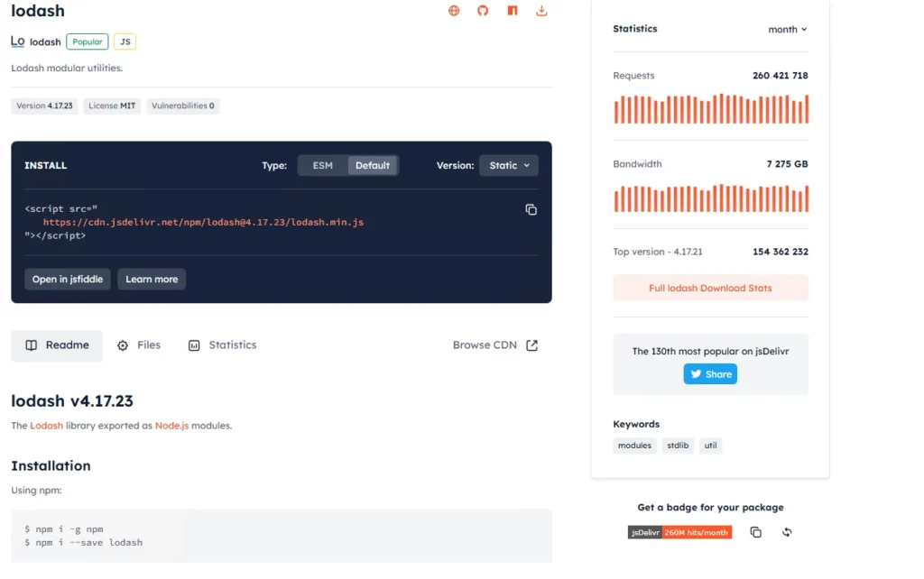Click Open in jsfiddle button
This screenshot has width=924, height=579.
pos(68,280)
